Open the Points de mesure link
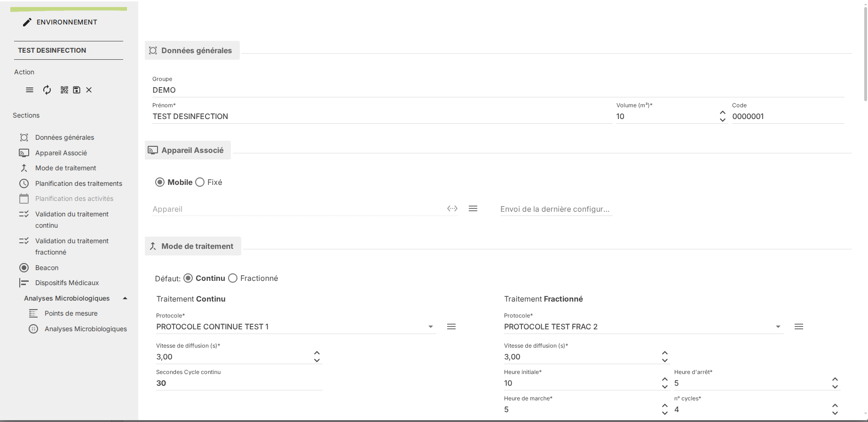 (71, 313)
